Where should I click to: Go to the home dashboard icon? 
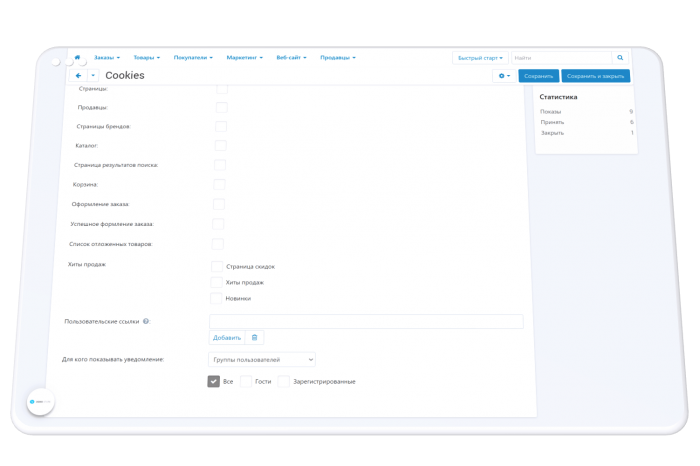tap(77, 57)
